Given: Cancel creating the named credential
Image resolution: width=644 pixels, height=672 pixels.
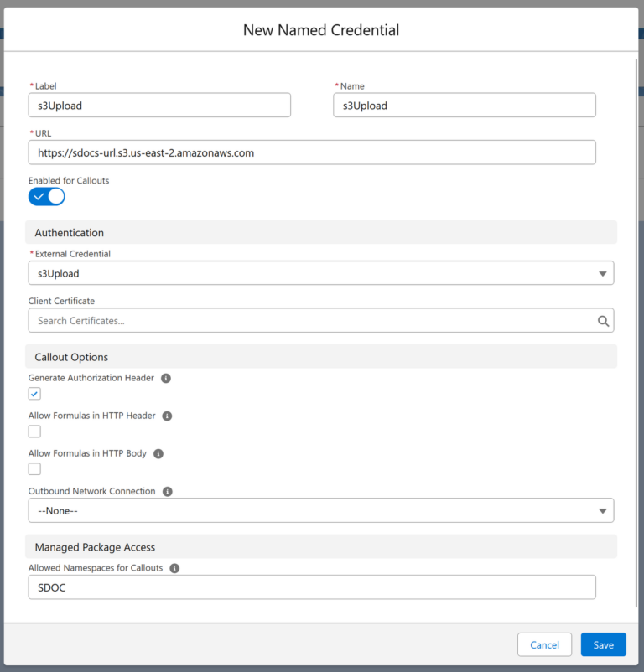Looking at the screenshot, I should click(544, 644).
